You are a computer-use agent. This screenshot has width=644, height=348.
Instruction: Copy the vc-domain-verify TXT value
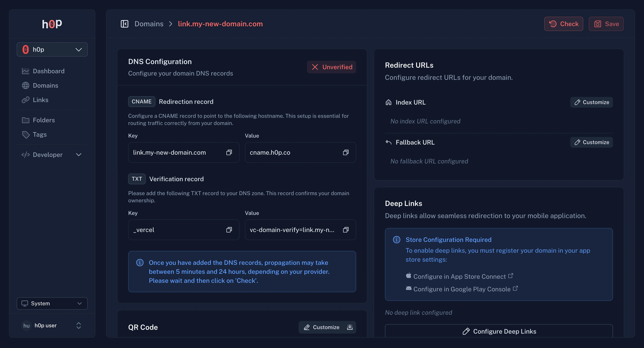coord(346,230)
